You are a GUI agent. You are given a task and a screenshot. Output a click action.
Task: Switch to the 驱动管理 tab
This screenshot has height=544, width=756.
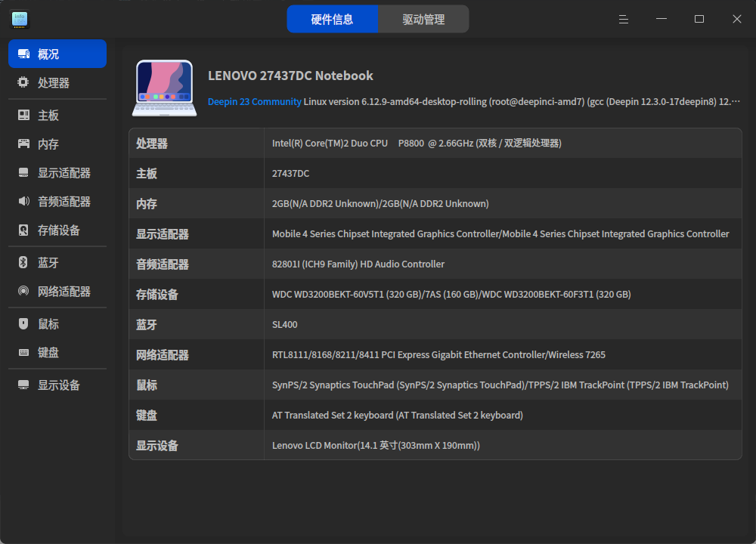[423, 20]
